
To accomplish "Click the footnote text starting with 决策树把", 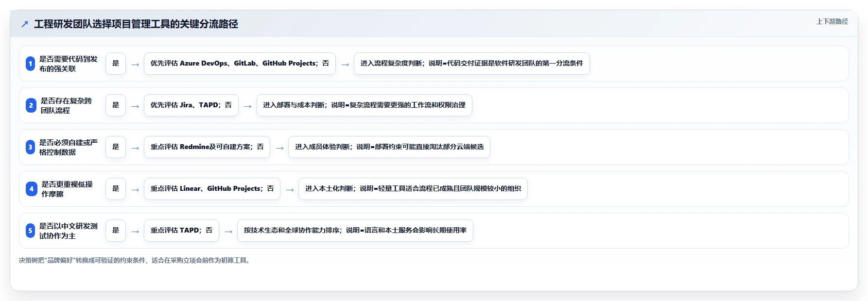I will coord(136,261).
